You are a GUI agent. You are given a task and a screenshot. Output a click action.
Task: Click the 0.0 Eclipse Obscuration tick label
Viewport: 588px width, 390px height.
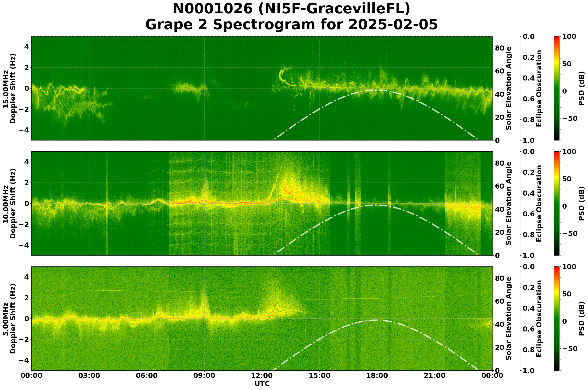point(528,37)
